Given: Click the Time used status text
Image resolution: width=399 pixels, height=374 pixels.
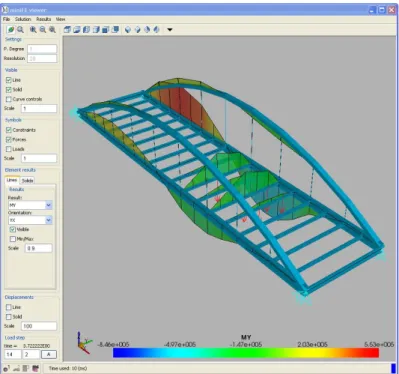Looking at the screenshot, I should pyautogui.click(x=68, y=368).
